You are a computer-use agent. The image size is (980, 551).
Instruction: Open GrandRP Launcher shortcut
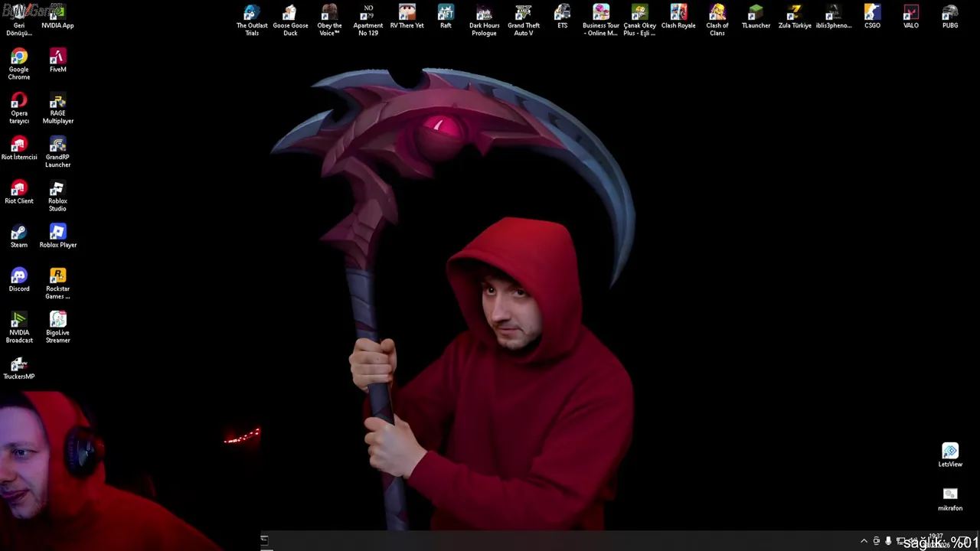tap(57, 152)
